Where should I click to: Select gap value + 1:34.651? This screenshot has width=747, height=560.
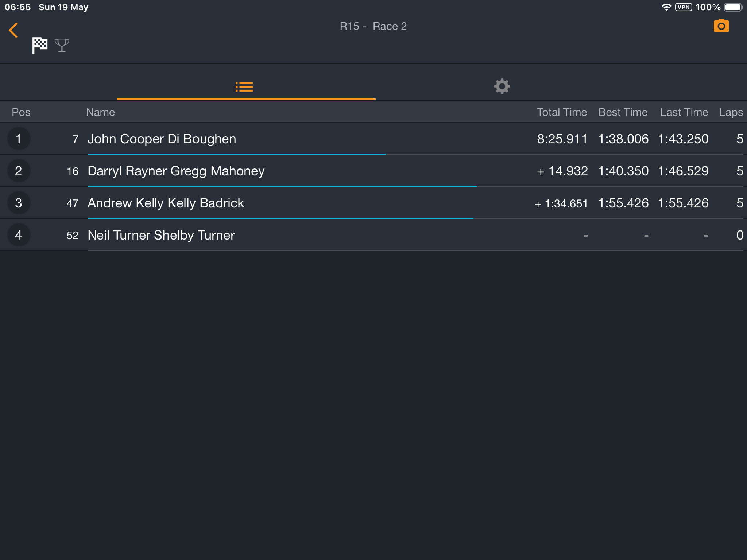(x=561, y=203)
